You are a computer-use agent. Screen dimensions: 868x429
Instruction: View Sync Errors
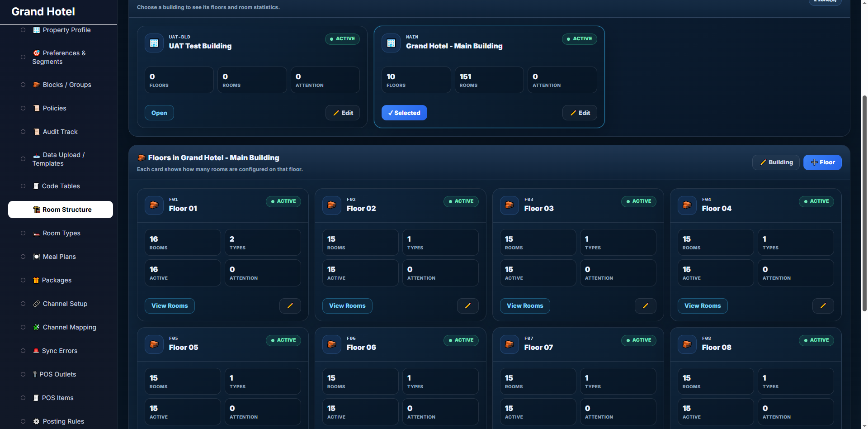(x=61, y=351)
